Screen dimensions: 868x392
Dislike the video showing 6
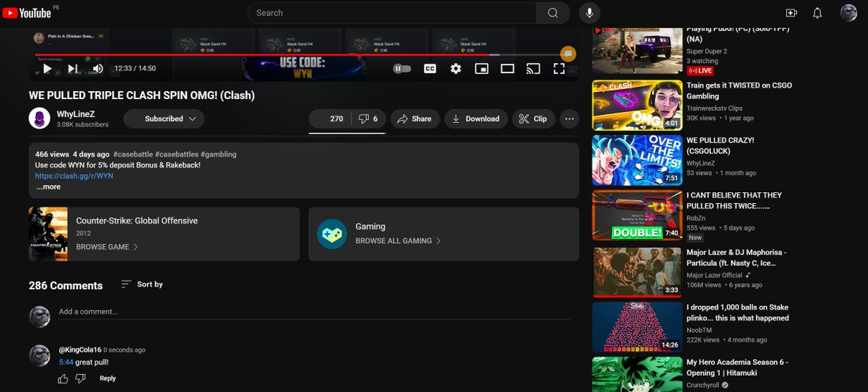pos(368,119)
